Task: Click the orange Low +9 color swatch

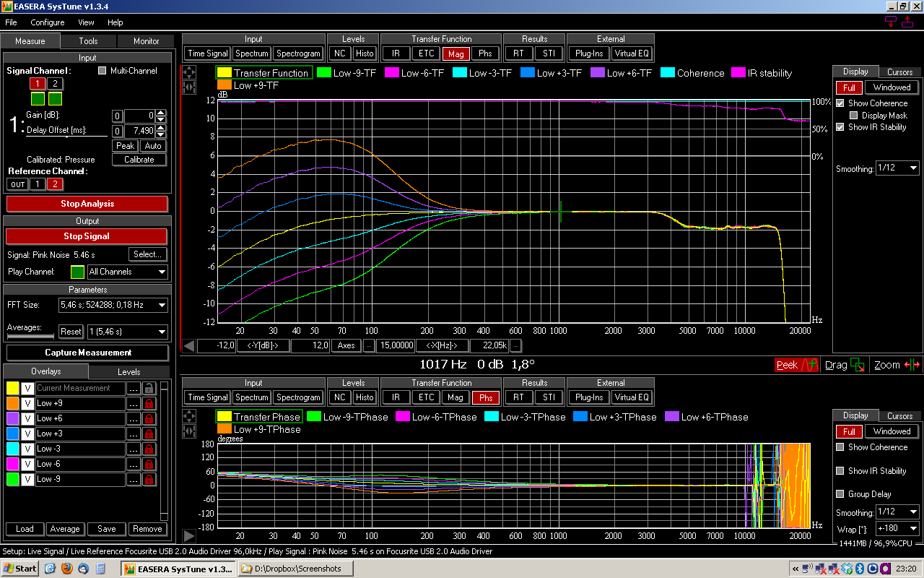Action: pos(12,403)
